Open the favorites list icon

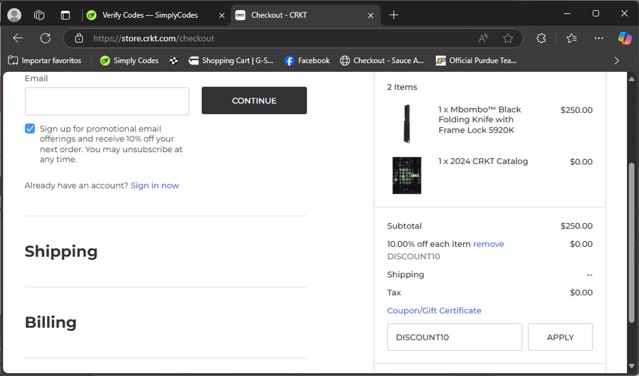571,38
